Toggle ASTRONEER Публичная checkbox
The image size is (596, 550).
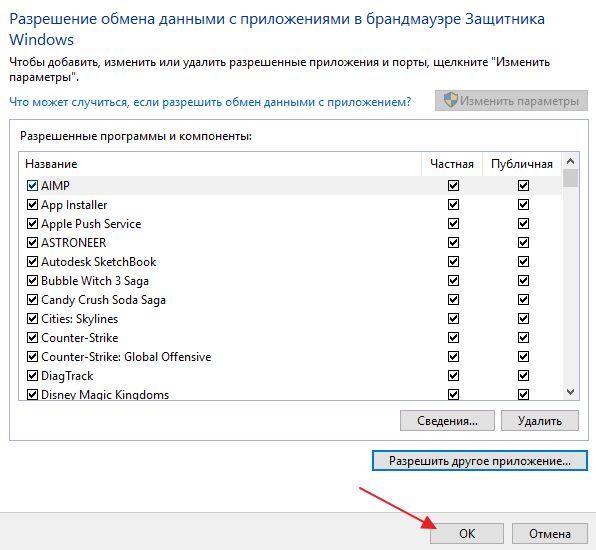(523, 243)
